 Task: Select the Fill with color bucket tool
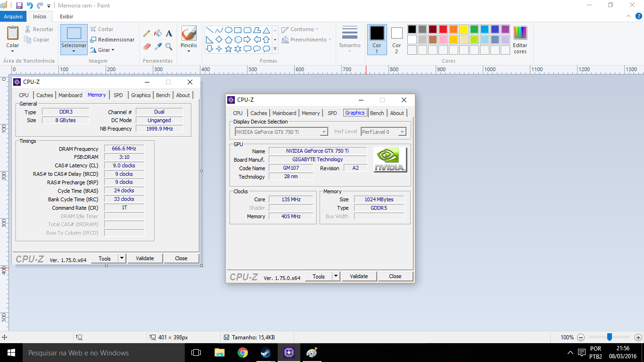pyautogui.click(x=158, y=33)
